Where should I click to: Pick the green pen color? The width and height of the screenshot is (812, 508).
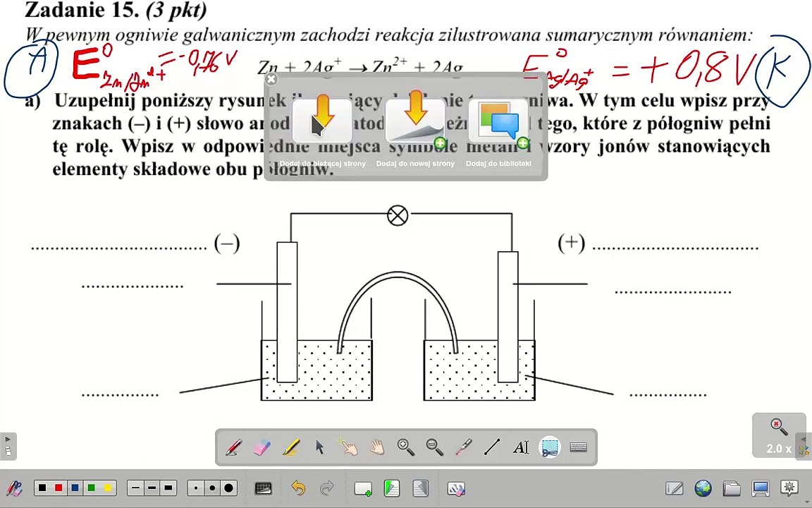[x=92, y=488]
